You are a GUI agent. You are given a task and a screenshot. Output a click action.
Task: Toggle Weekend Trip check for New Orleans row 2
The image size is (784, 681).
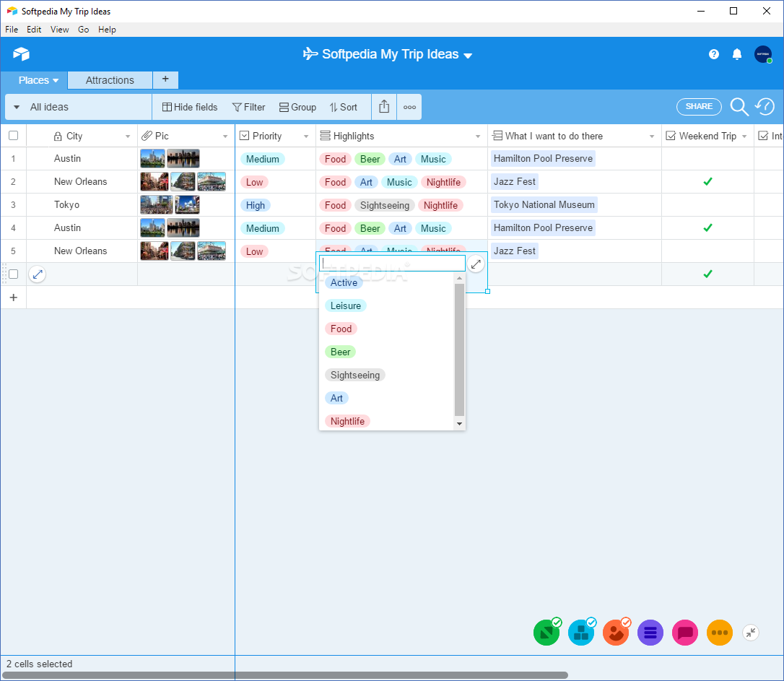coord(707,181)
